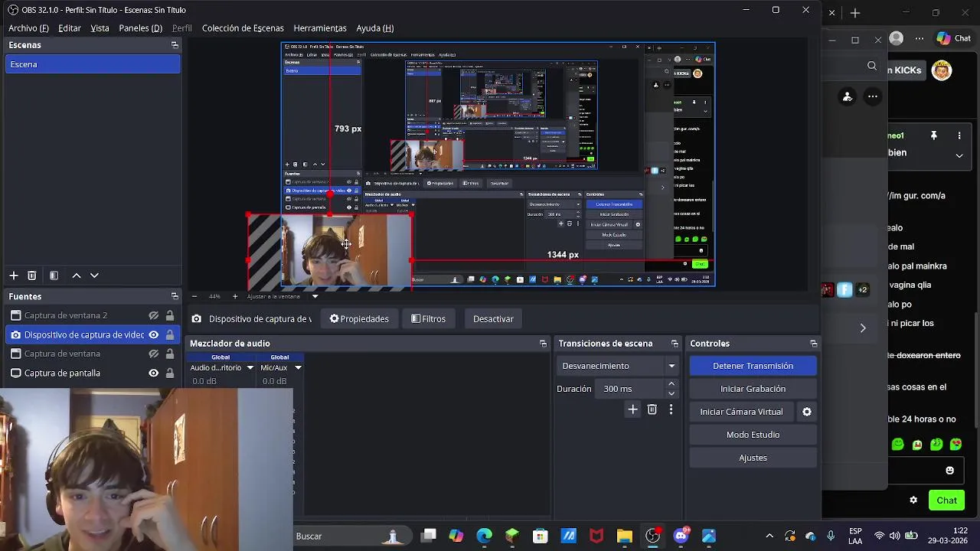Show the Captura de ventana 2 source
This screenshot has height=551, width=980.
(x=153, y=315)
